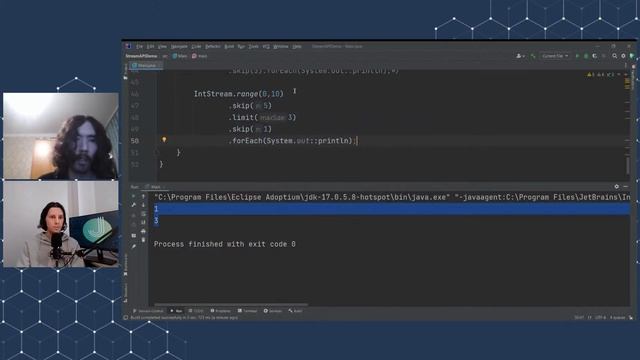Click the wrench modify run configuration icon
640x360 pixels.
coord(133,205)
